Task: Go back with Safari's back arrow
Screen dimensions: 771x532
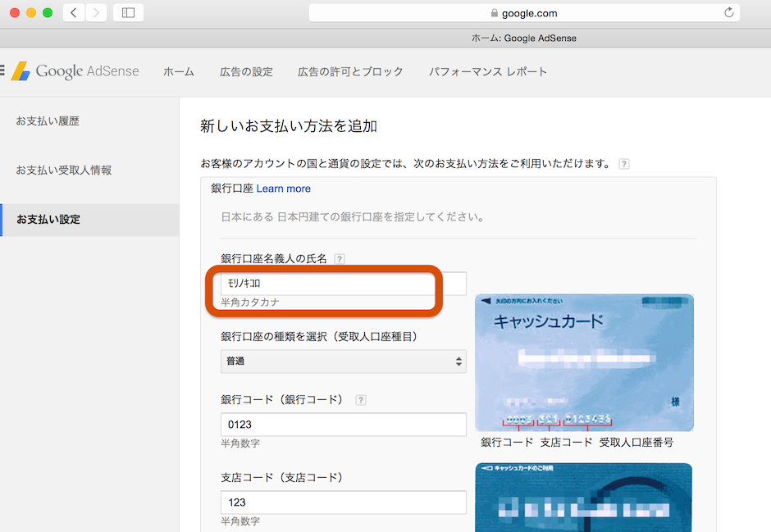Action: (74, 13)
